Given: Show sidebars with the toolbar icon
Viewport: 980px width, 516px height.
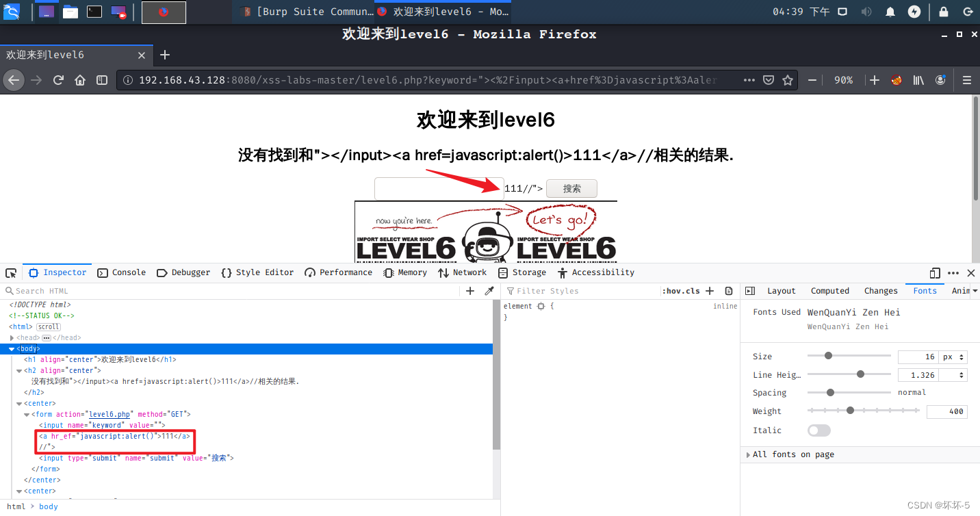Looking at the screenshot, I should (102, 80).
